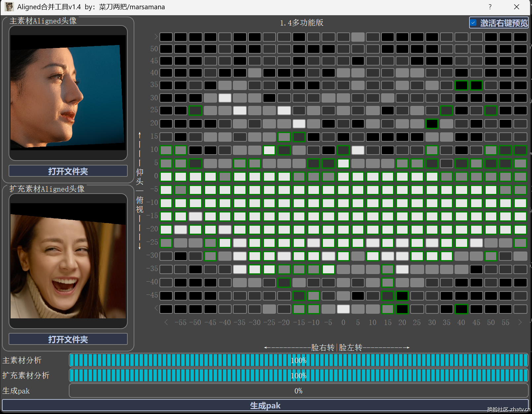Click the 生成pak 0% progress bar

click(298, 391)
